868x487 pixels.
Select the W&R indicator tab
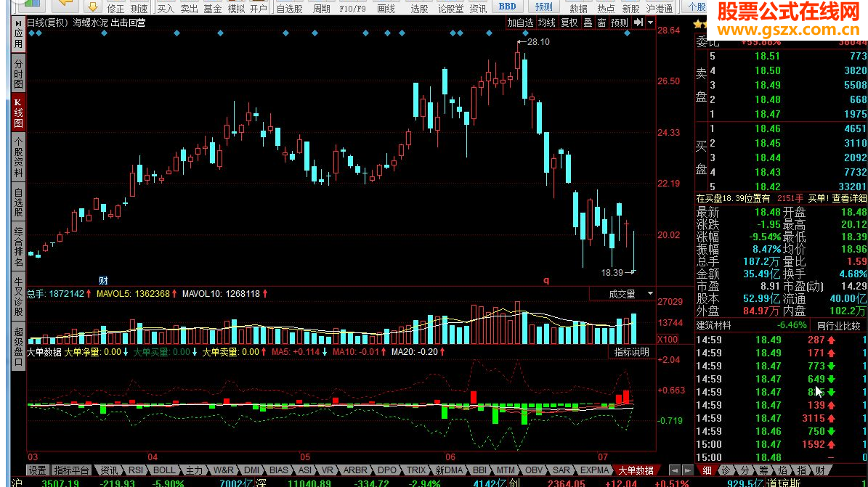tap(223, 470)
